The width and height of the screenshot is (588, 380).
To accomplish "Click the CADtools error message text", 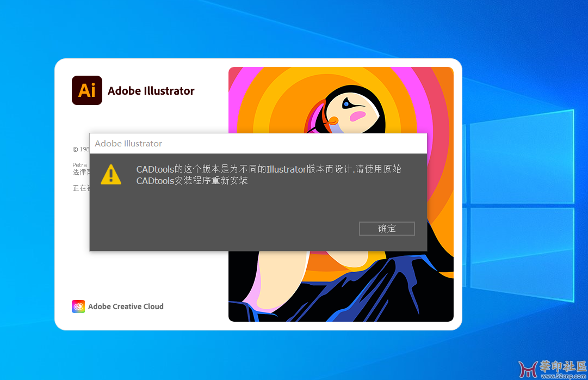I will [x=269, y=175].
